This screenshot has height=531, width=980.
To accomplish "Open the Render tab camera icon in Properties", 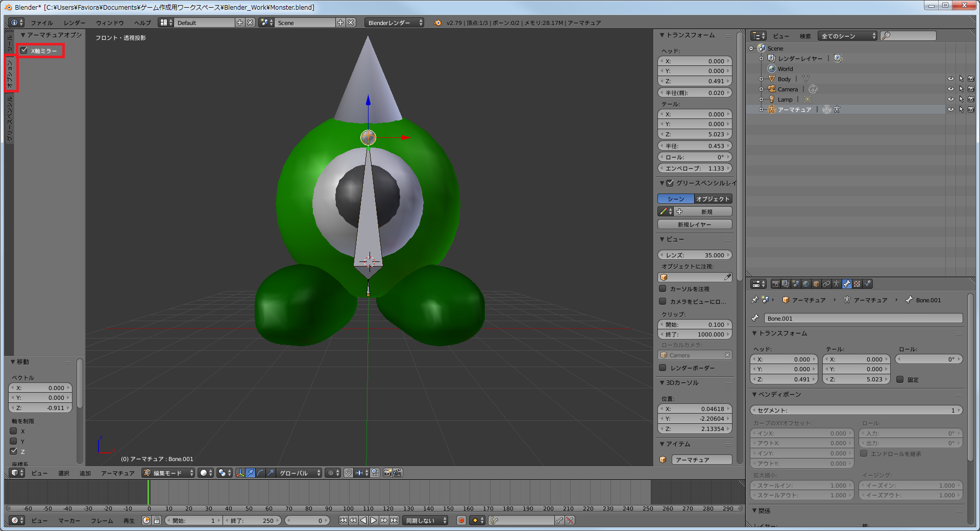I will pos(776,284).
